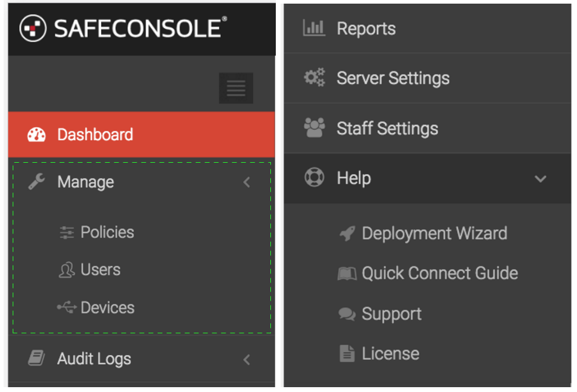
Task: Click the Support chat bubbles icon
Action: tap(347, 314)
